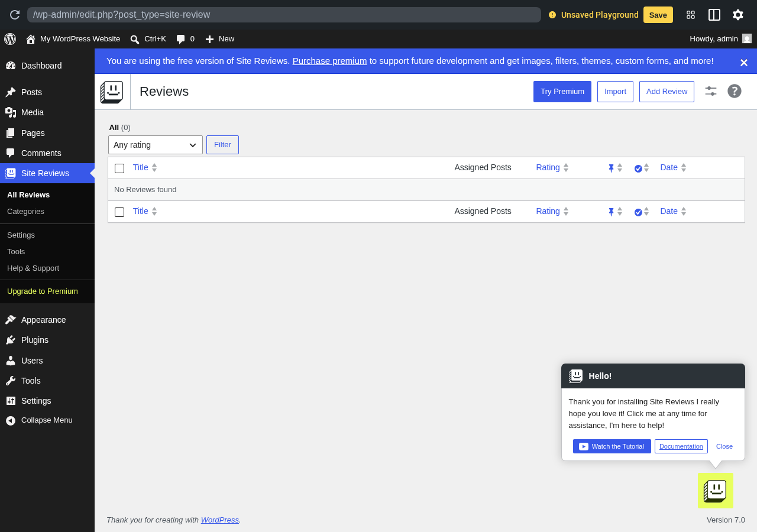Click Try Premium button

coord(562,92)
